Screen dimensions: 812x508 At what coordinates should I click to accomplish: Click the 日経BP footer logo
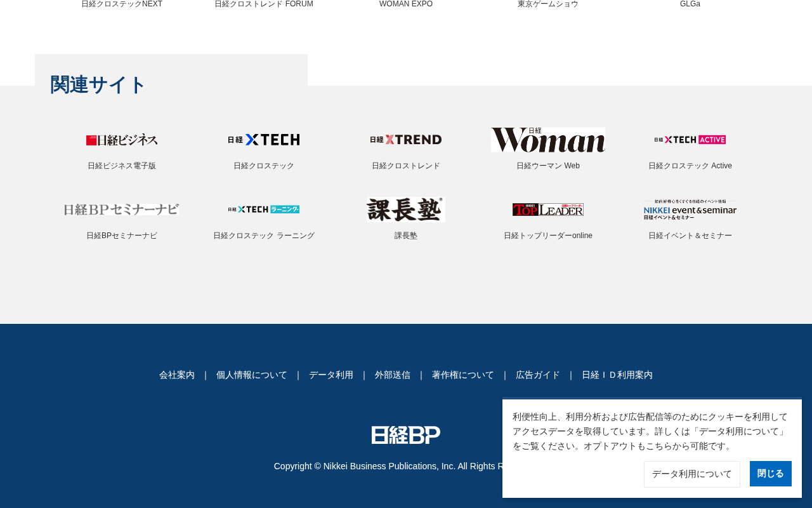click(406, 435)
